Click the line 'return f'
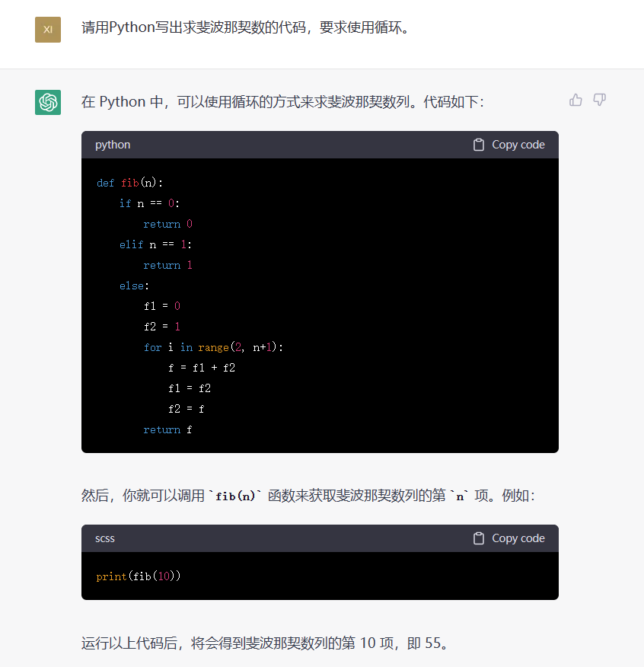Image resolution: width=644 pixels, height=667 pixels. click(x=168, y=429)
